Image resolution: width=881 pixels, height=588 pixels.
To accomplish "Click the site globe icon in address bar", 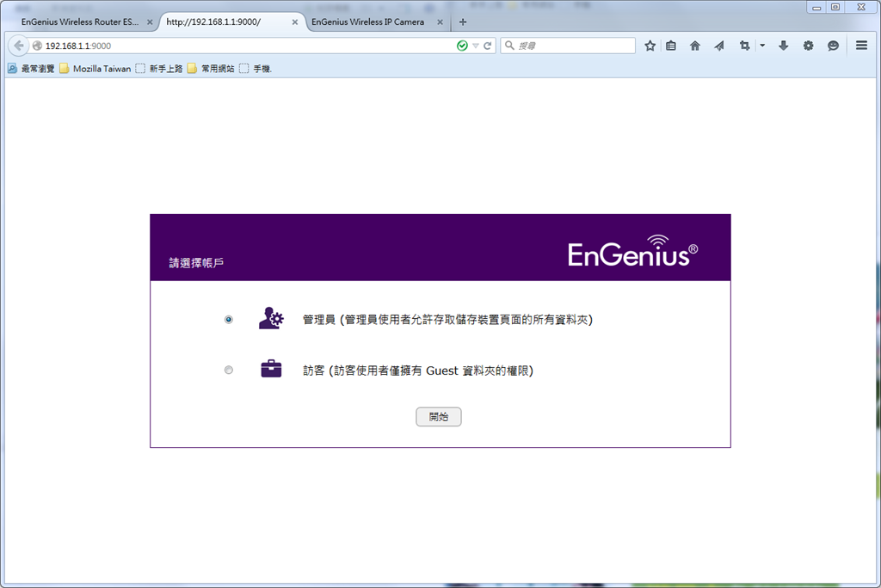I will (x=37, y=46).
